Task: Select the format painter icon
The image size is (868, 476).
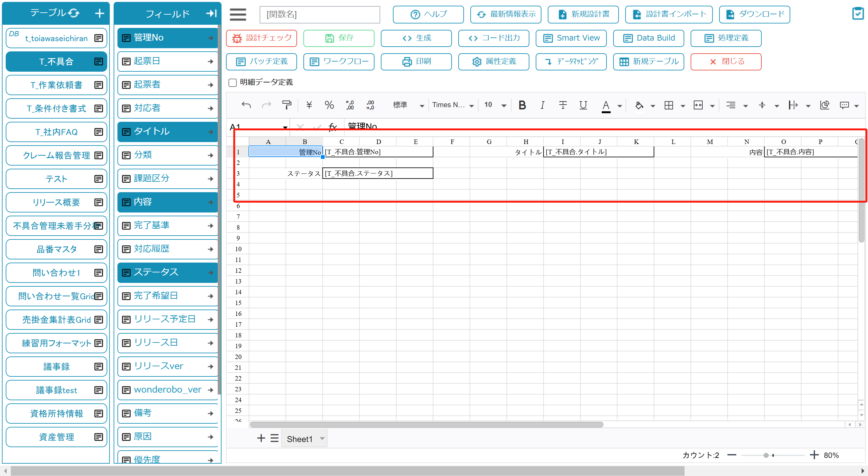Action: pos(287,105)
